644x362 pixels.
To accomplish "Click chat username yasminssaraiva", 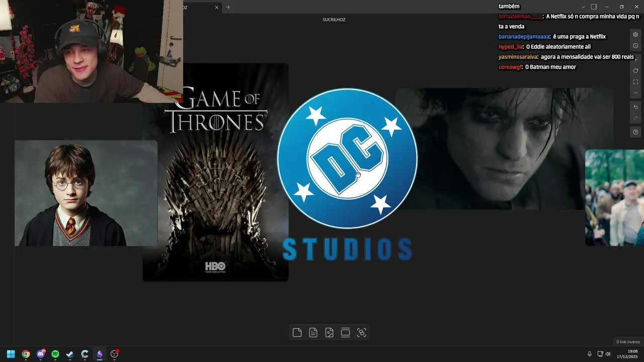I will [518, 57].
